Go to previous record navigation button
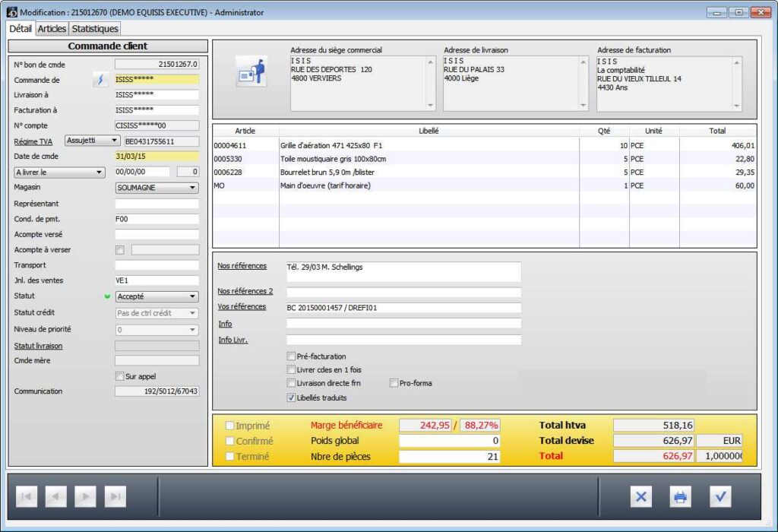Image resolution: width=778 pixels, height=532 pixels. pyautogui.click(x=55, y=496)
